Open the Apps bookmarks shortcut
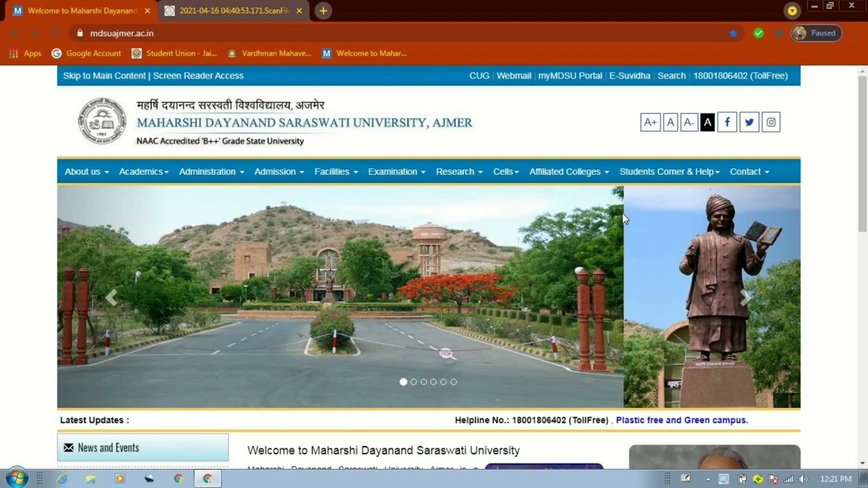The height and width of the screenshot is (488, 868). tap(25, 54)
